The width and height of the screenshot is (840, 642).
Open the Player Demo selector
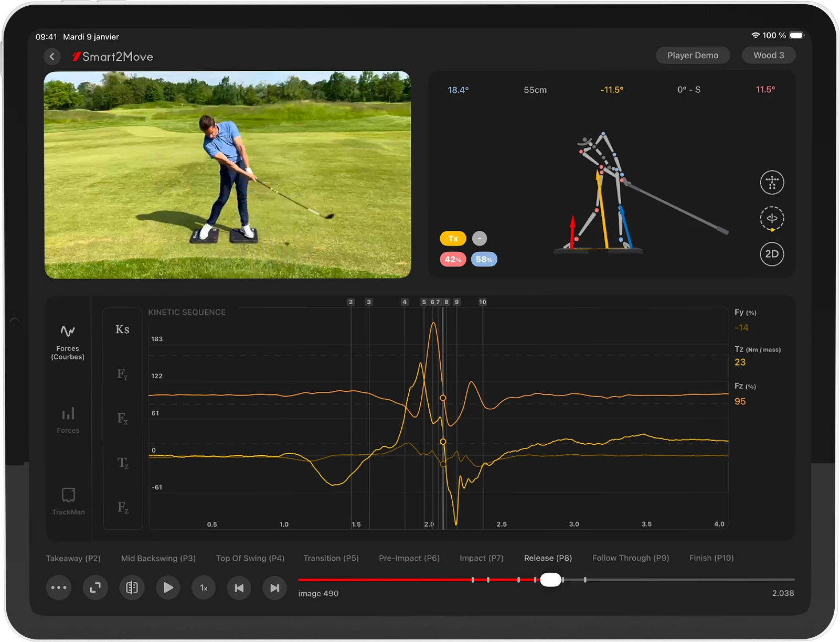tap(693, 56)
